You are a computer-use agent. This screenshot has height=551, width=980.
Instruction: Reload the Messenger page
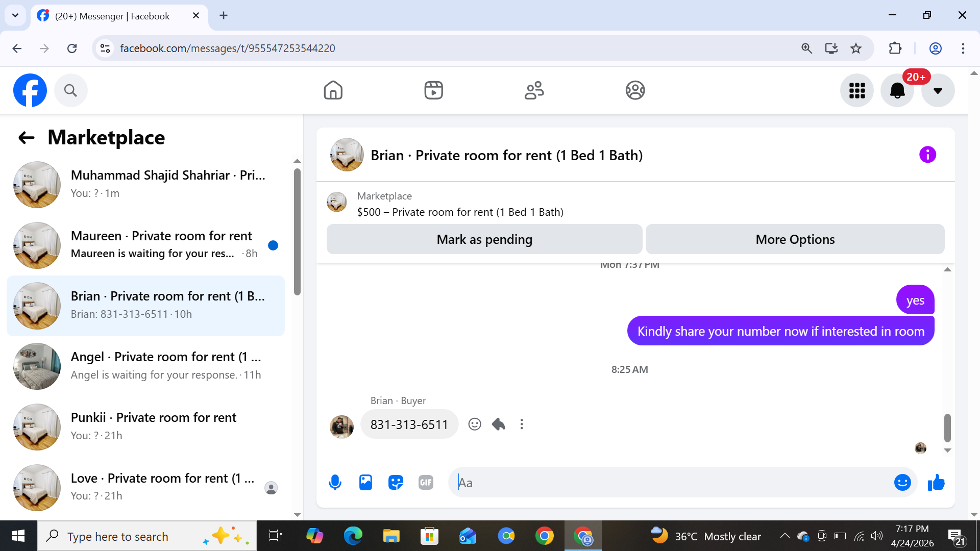(72, 48)
